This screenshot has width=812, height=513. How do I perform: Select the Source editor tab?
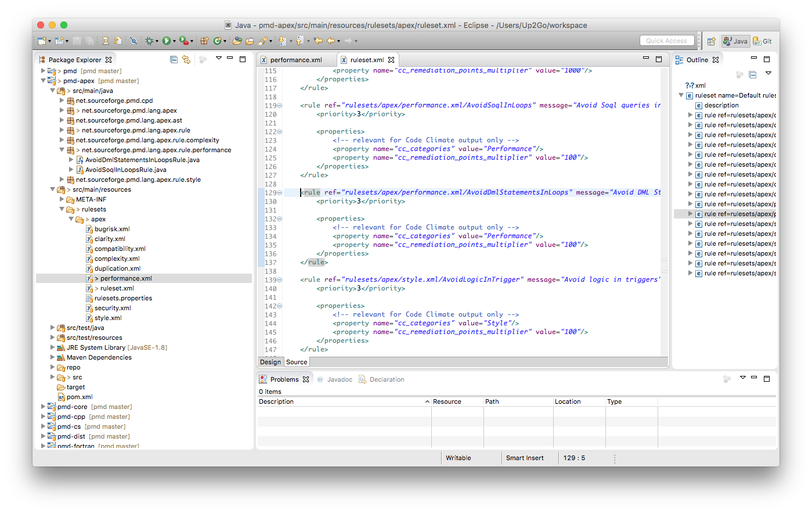[297, 362]
